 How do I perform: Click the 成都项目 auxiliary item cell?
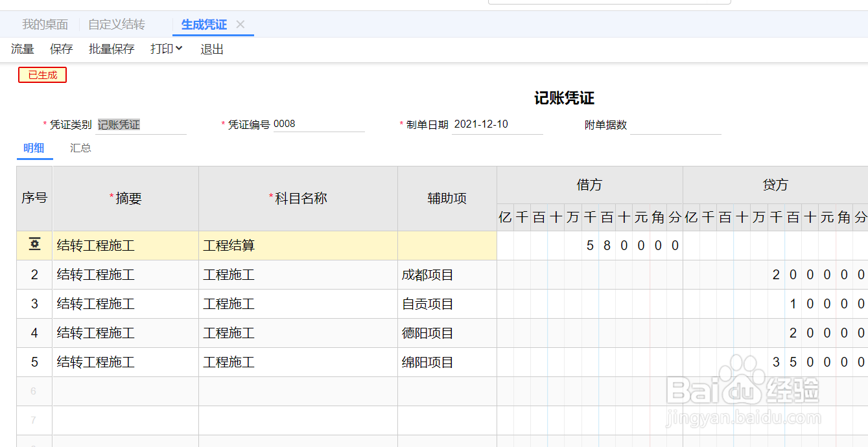click(447, 275)
